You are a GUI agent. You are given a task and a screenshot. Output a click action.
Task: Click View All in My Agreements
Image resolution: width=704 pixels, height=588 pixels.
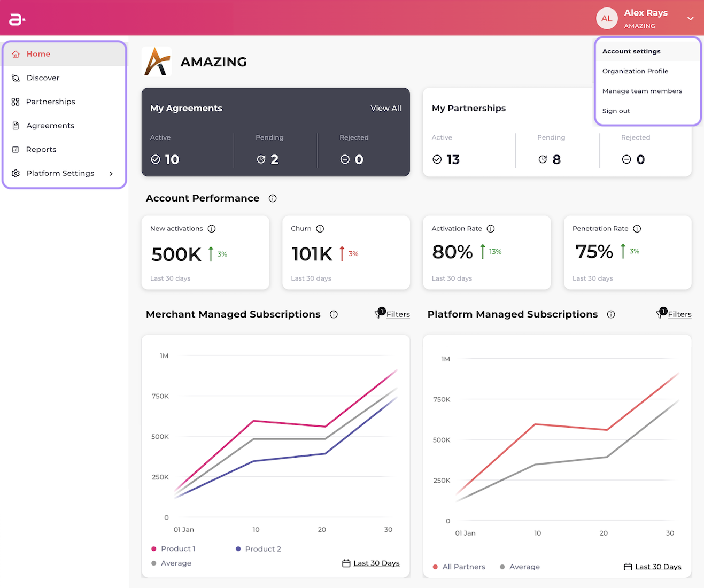pyautogui.click(x=386, y=108)
